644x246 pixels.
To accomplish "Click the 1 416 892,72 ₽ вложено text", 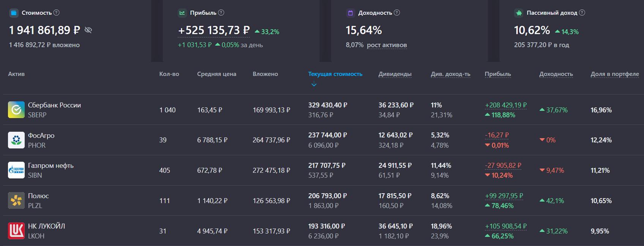I will [44, 45].
